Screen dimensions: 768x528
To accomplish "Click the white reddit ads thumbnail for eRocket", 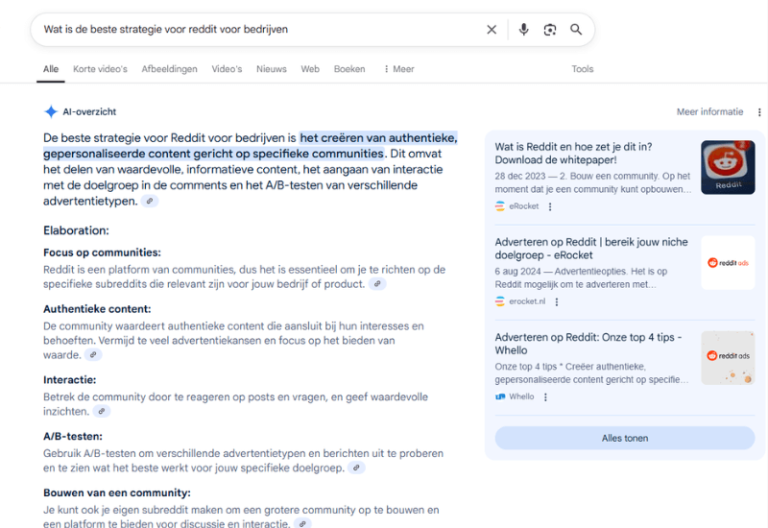I will pos(728,263).
